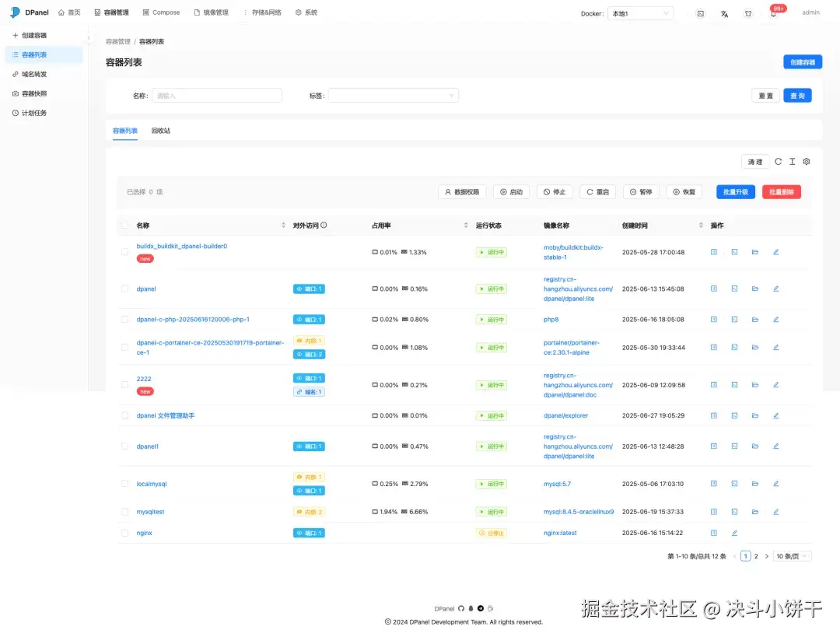Image resolution: width=840 pixels, height=637 pixels.
Task: Check the localmysql row checkbox
Action: 124,483
